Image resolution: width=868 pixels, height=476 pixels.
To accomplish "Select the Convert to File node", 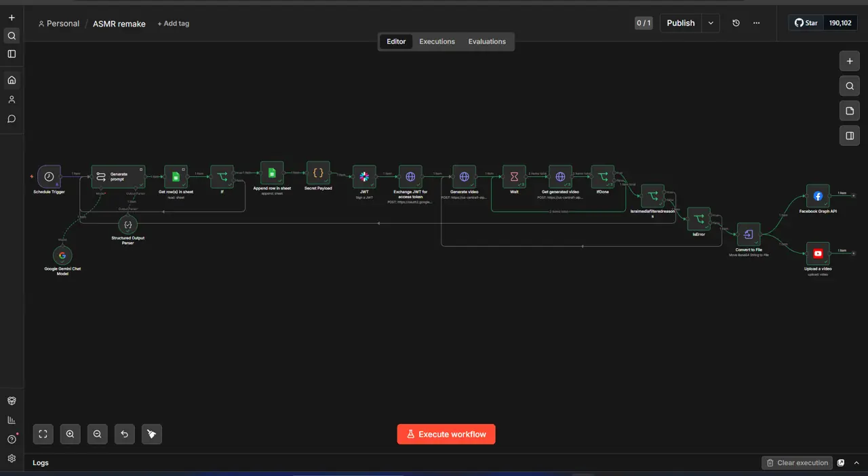I will pyautogui.click(x=749, y=234).
